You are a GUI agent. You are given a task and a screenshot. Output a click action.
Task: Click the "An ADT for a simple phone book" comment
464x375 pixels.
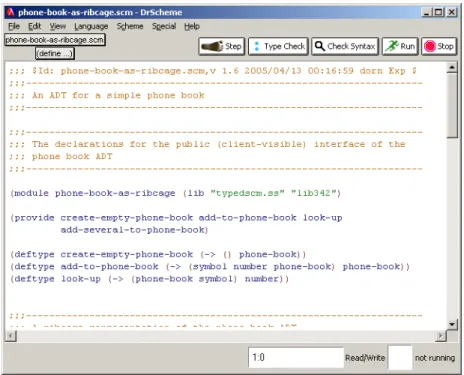point(107,96)
